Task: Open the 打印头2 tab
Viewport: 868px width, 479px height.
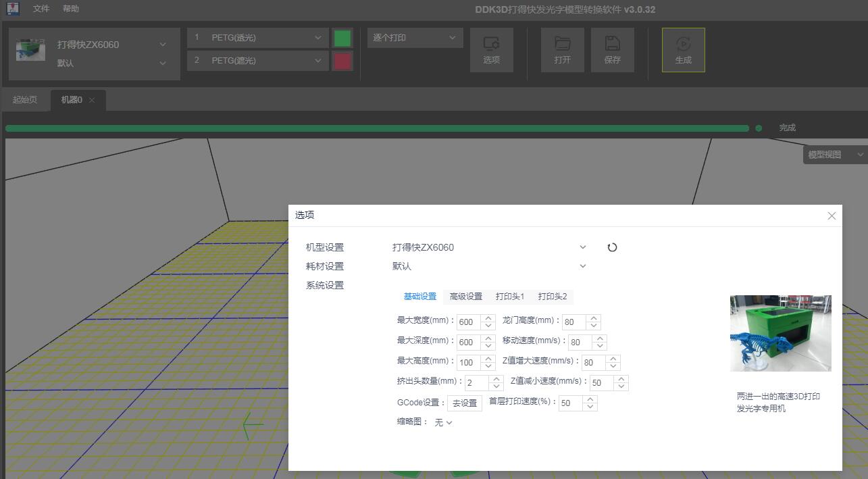Action: pyautogui.click(x=553, y=297)
